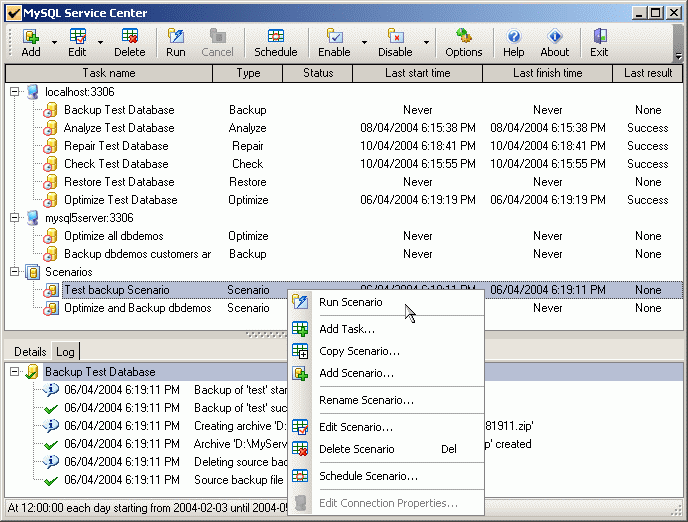Collapse the Scenarios tree node

click(14, 272)
